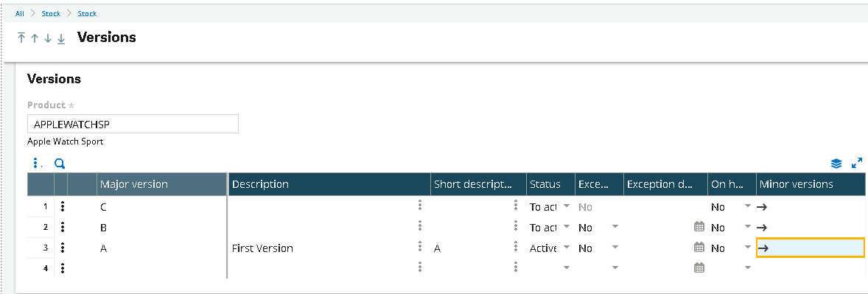The image size is (868, 294).
Task: Click the Major version column header
Action: click(161, 184)
